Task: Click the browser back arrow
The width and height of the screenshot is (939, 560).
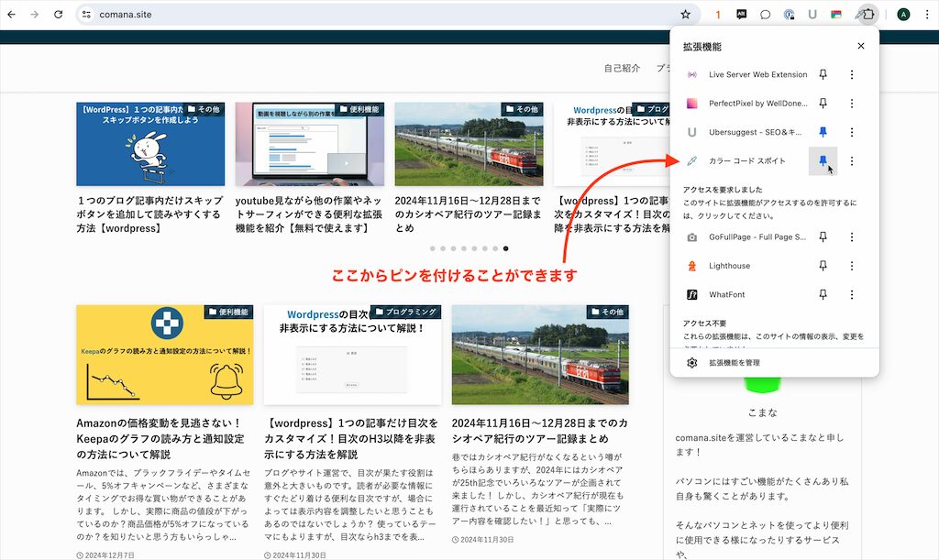Action: click(11, 15)
